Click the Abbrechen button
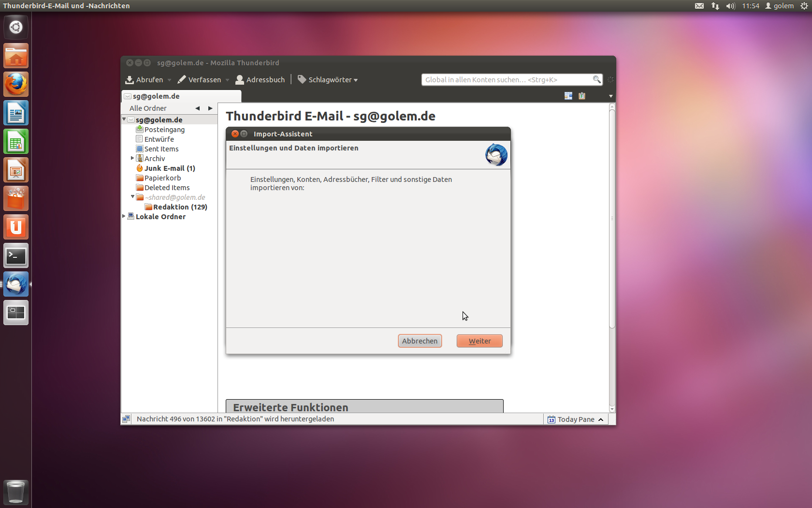 click(420, 341)
